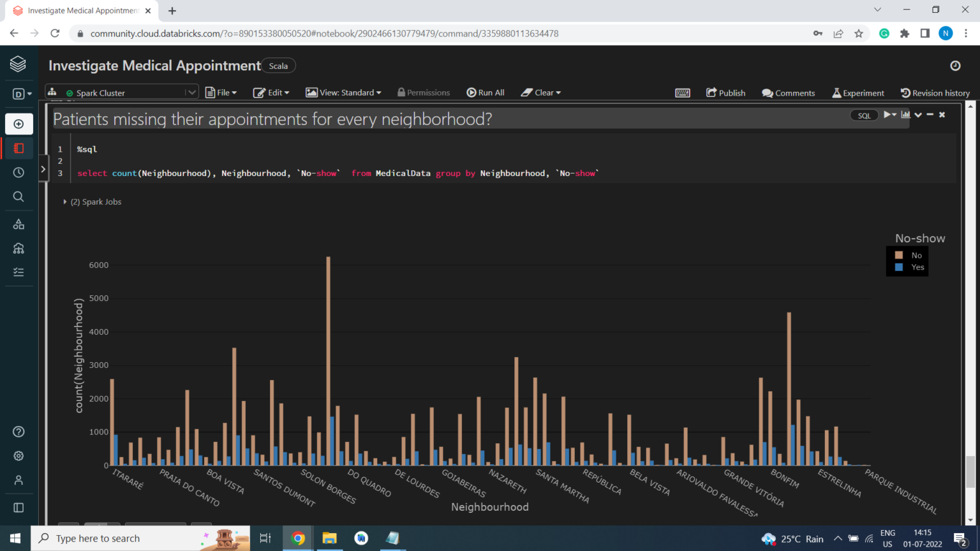Screen dimensions: 980x551
Task: Open View: Standard dropdown
Action: [x=343, y=92]
